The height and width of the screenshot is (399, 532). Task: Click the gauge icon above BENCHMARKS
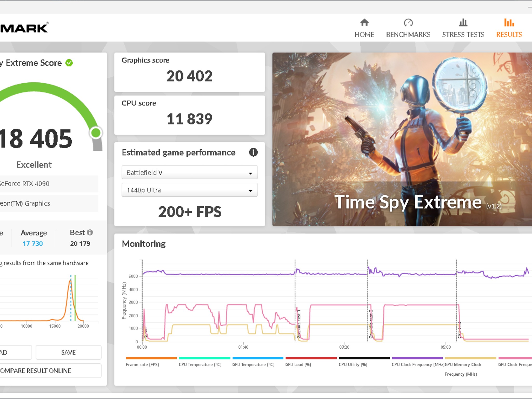(408, 23)
